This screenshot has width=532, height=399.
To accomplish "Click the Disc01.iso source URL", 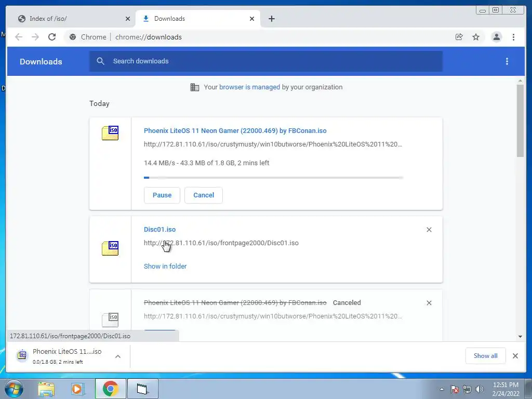I will 221,243.
